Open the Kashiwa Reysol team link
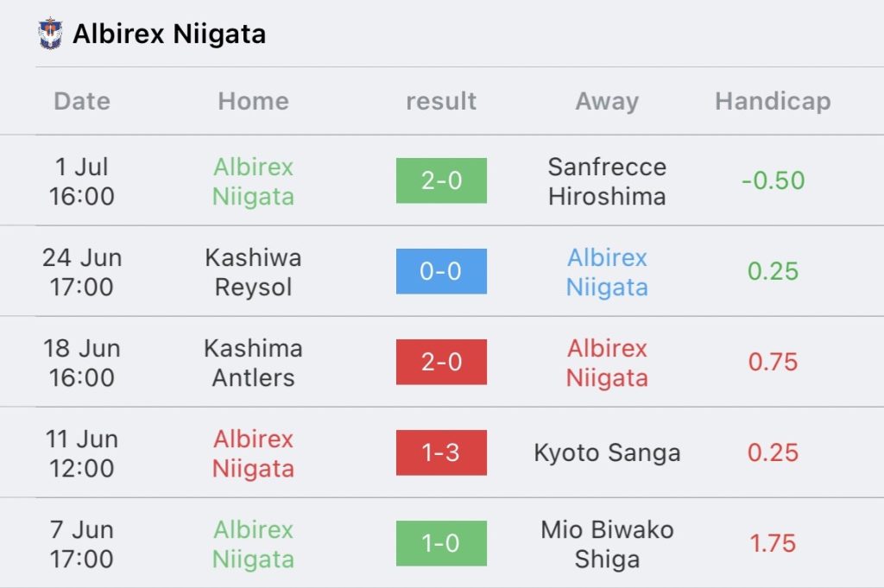 click(x=254, y=272)
